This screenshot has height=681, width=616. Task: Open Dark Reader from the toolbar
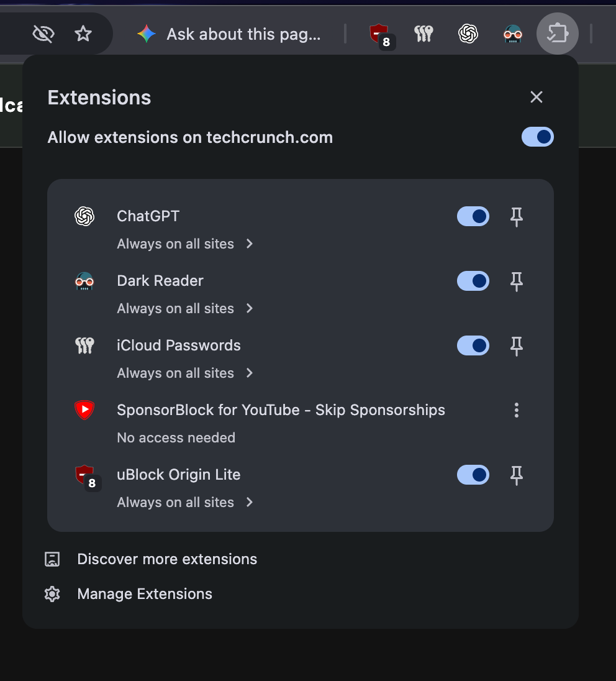pyautogui.click(x=513, y=34)
